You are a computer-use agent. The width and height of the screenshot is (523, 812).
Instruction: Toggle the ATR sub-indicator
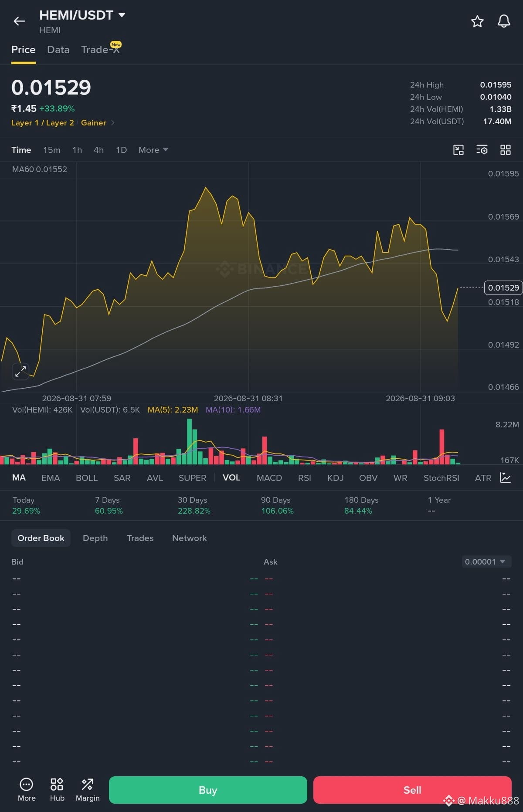(x=483, y=478)
